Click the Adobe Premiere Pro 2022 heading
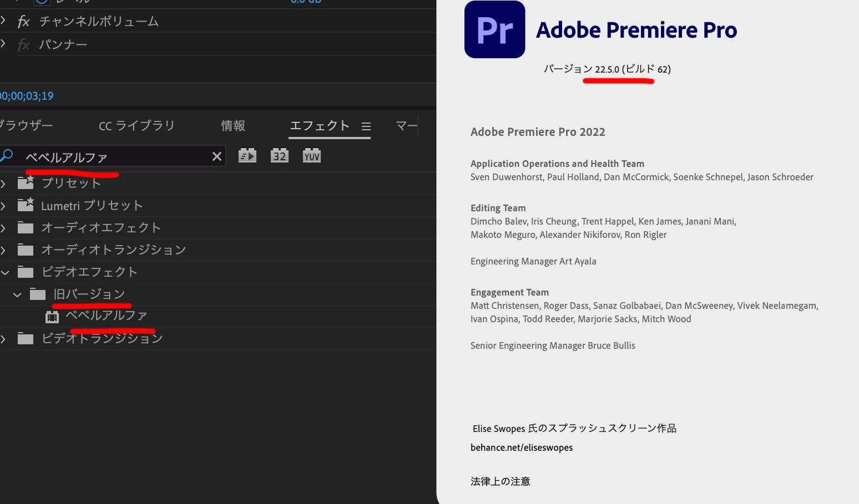Viewport: 859px width, 504px height. pos(538,132)
